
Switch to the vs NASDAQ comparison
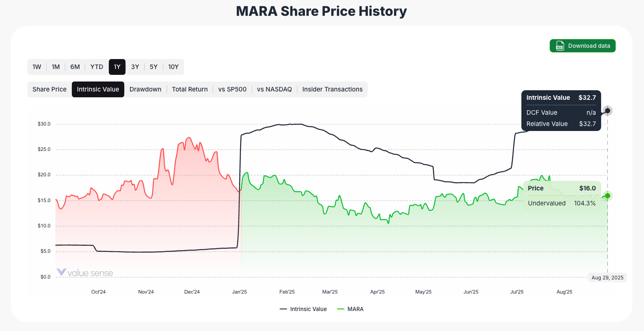tap(274, 89)
